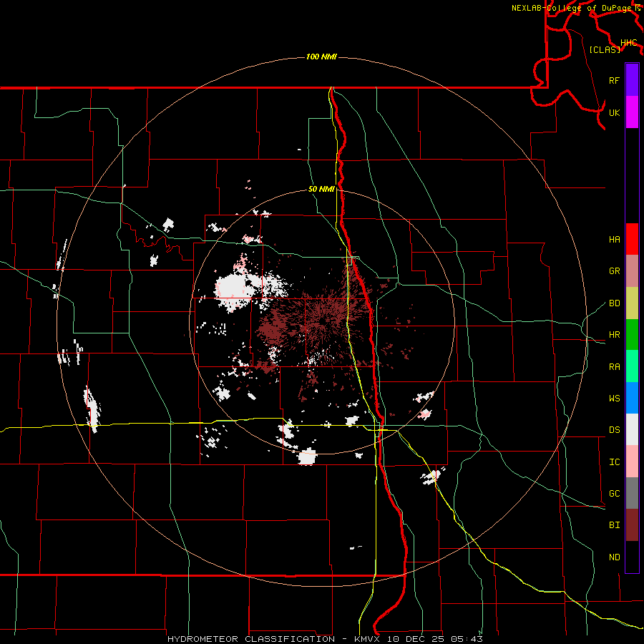Screen dimensions: 644x644
Task: Click the 'DS' legend label
Action: [614, 430]
